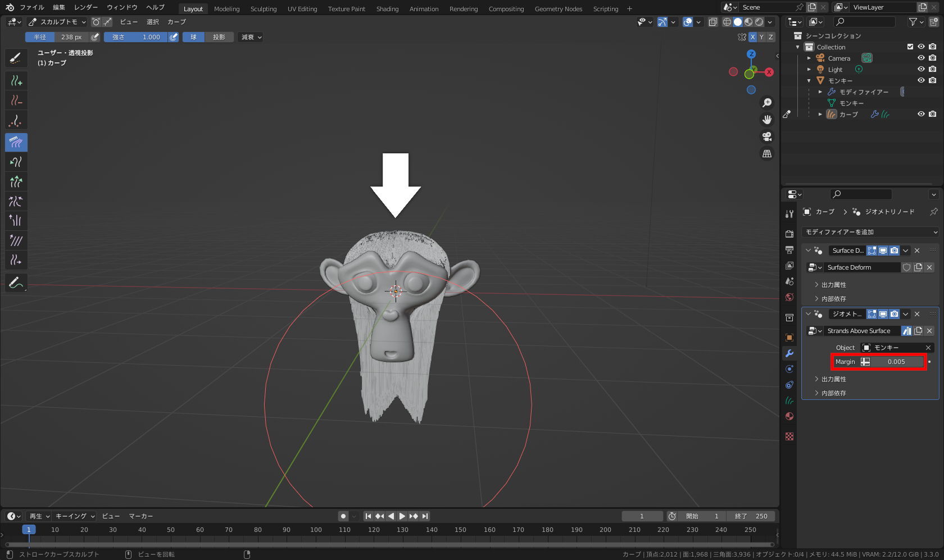Play the animation forward
The image size is (944, 560).
tap(402, 516)
